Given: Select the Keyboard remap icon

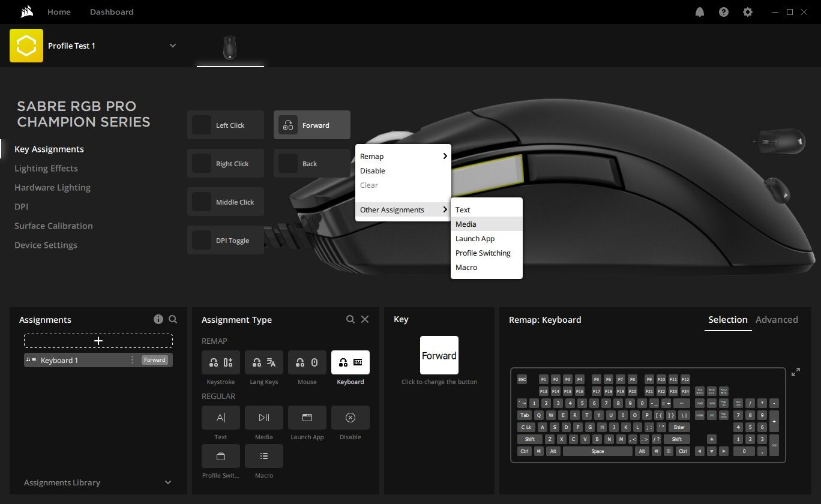Looking at the screenshot, I should tap(350, 362).
